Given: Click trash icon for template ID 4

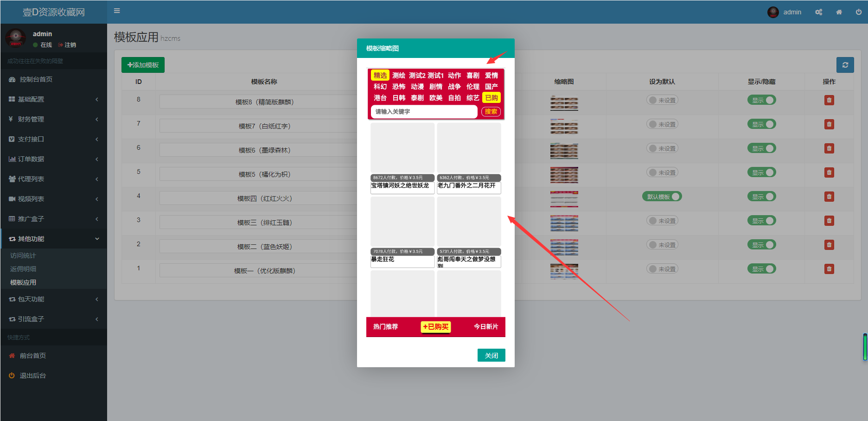Looking at the screenshot, I should tap(829, 197).
